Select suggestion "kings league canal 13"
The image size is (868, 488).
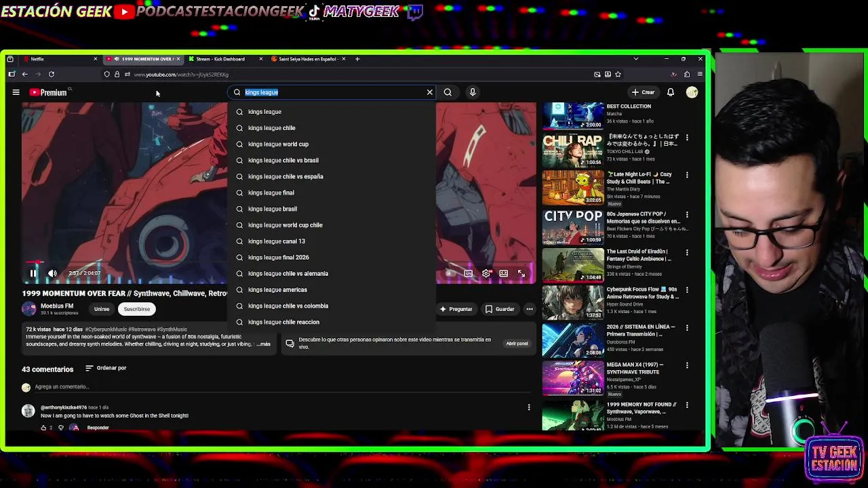point(332,241)
